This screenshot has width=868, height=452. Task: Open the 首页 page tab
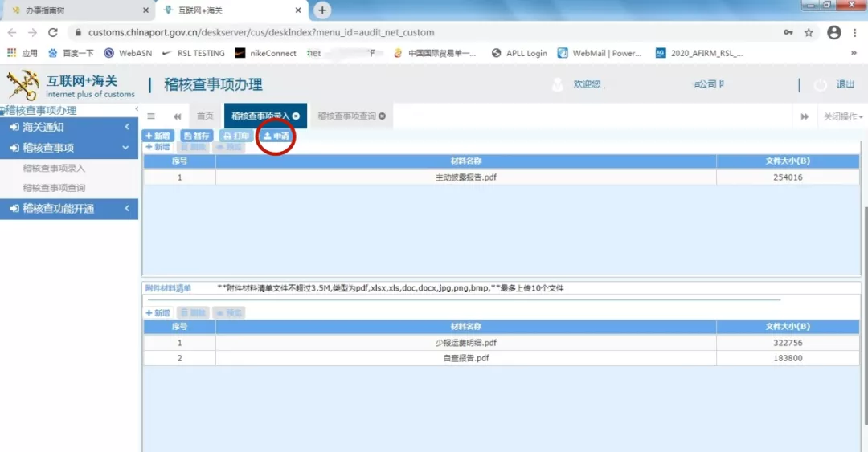[205, 116]
